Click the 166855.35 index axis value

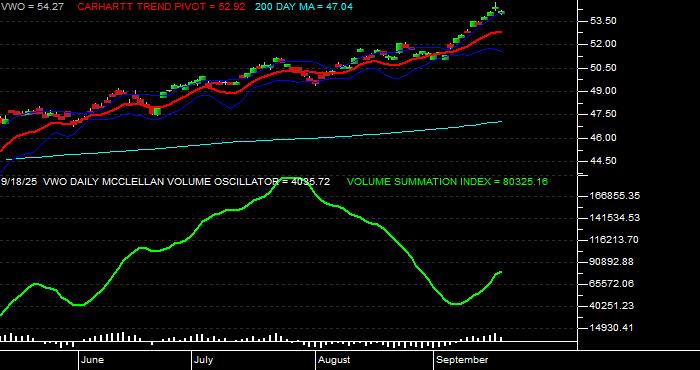click(x=615, y=196)
